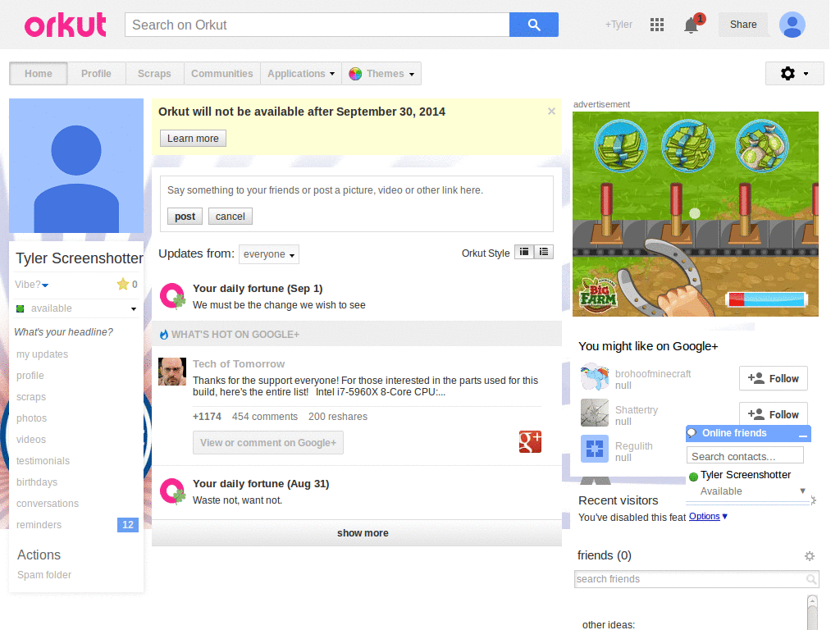This screenshot has width=840, height=630.
Task: Open Spam folder link
Action: tap(44, 575)
